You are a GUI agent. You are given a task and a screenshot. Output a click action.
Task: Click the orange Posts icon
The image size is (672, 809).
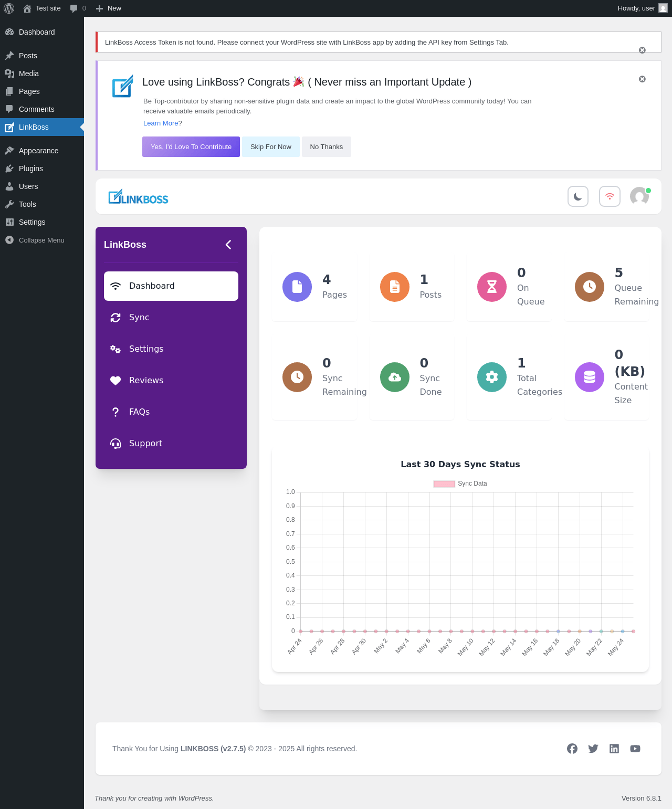pyautogui.click(x=395, y=287)
